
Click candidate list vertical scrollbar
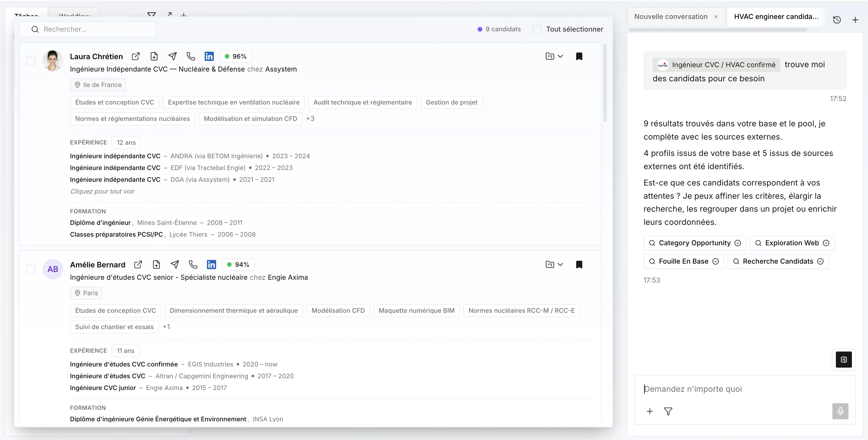pos(605,83)
